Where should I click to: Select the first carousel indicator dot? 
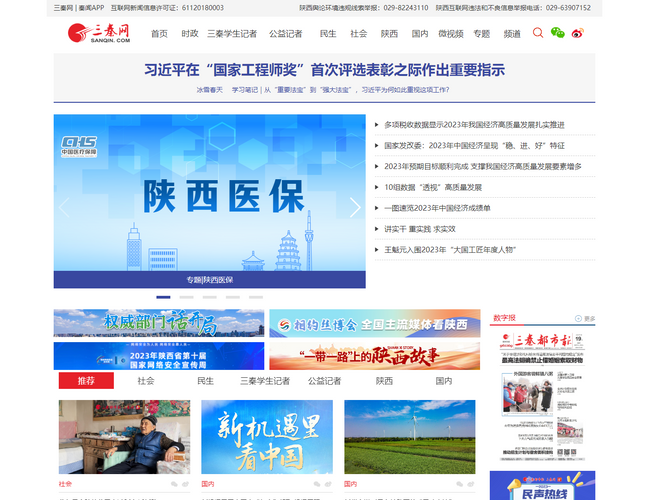(x=163, y=297)
